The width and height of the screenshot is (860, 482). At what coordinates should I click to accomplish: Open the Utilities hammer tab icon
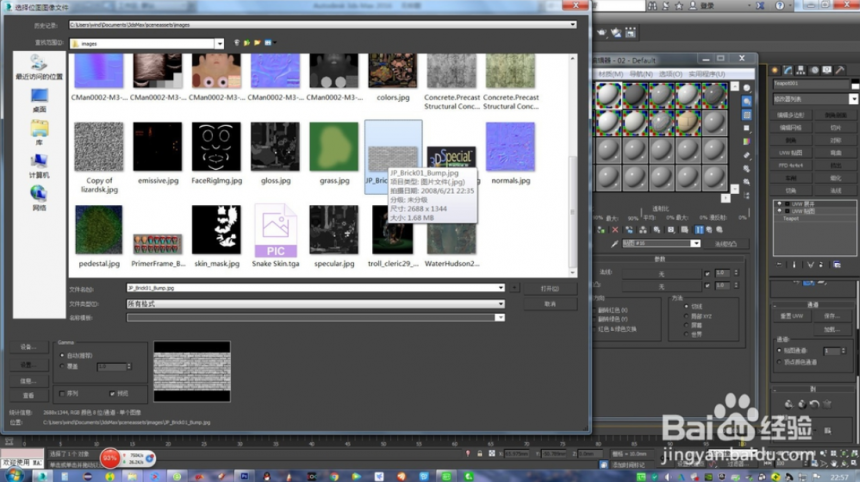point(840,70)
